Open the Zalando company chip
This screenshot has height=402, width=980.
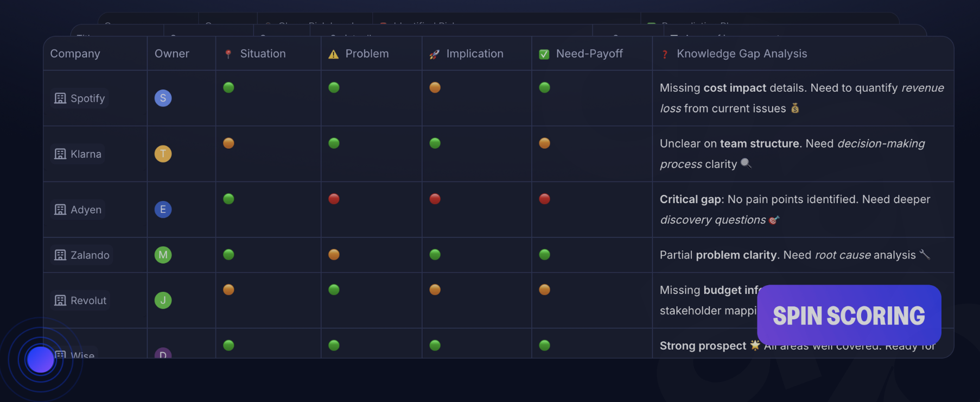tap(82, 255)
